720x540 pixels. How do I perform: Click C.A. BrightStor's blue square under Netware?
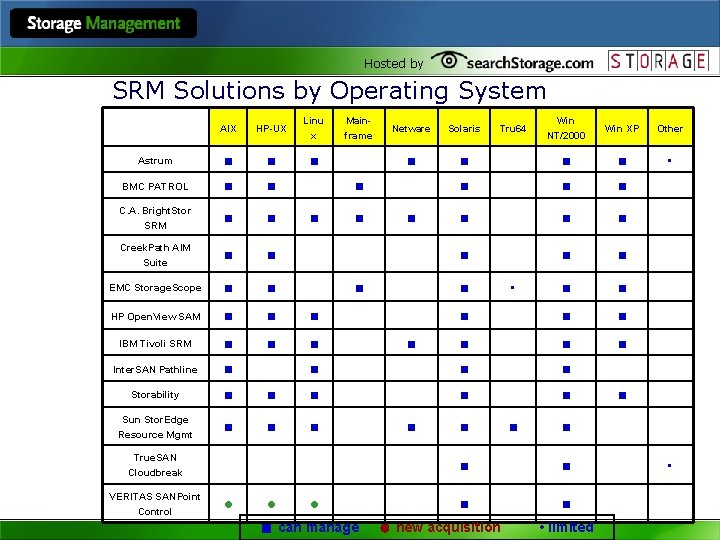click(411, 219)
